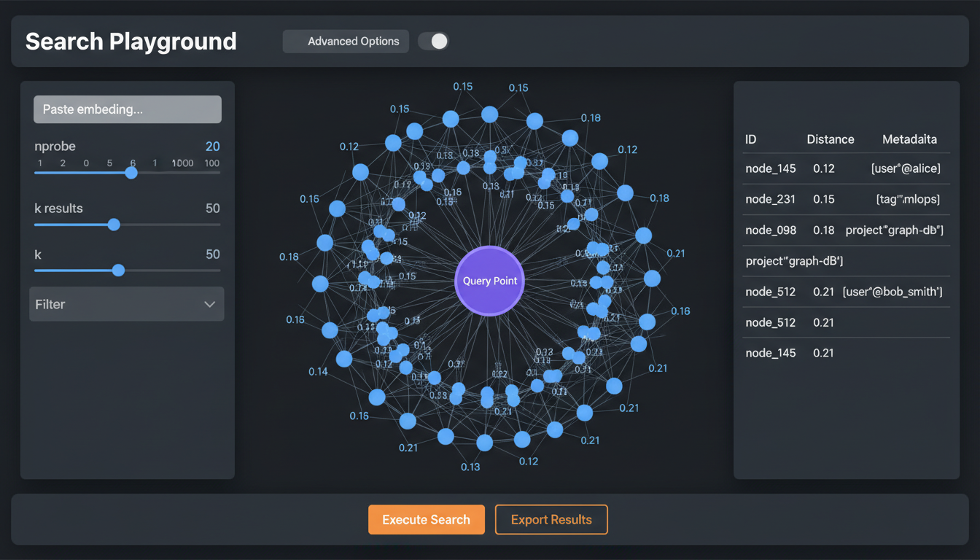
Task: Click Export Results
Action: click(x=551, y=519)
